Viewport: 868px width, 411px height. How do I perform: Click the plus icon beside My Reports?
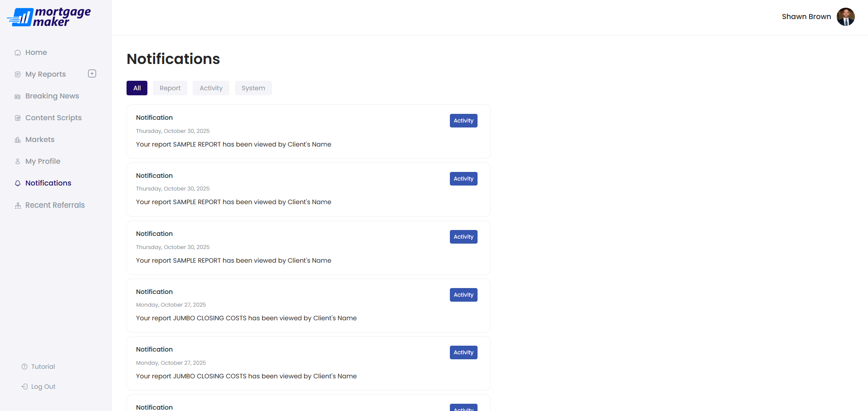92,73
